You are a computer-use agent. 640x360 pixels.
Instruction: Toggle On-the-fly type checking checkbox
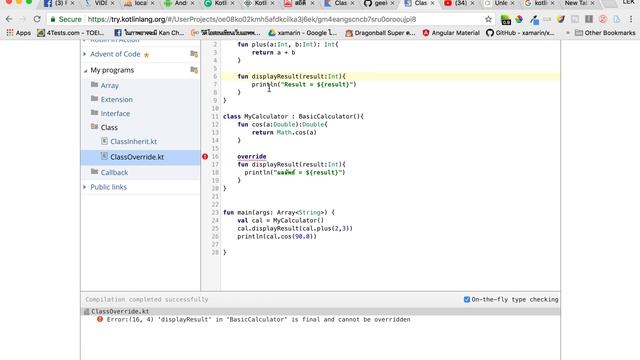pos(467,299)
